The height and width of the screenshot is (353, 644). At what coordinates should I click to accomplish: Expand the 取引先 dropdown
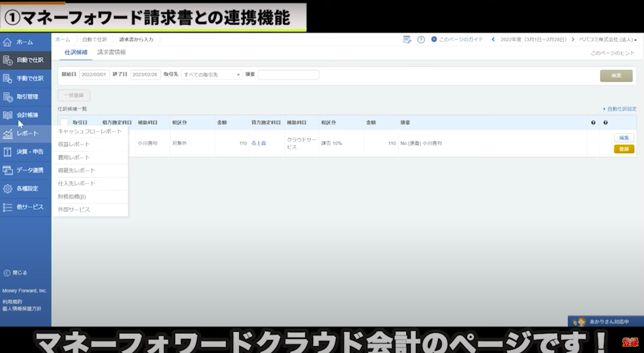click(212, 74)
